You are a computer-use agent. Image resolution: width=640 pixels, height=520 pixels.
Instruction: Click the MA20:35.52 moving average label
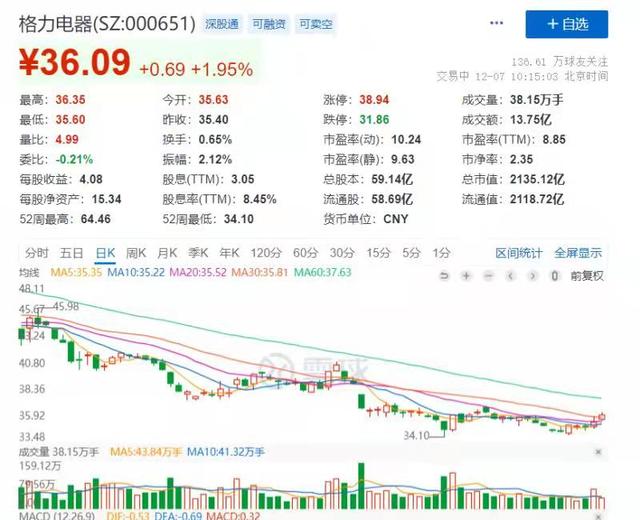click(x=198, y=272)
